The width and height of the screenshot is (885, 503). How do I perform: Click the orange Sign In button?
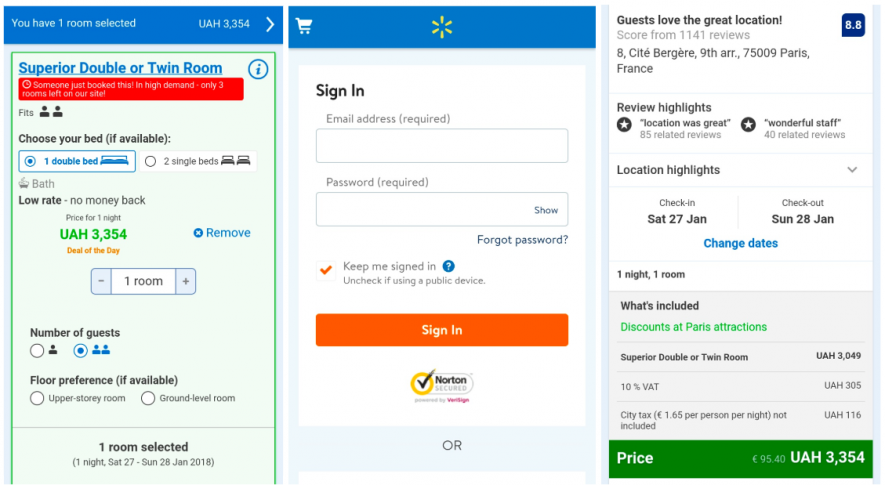442,330
